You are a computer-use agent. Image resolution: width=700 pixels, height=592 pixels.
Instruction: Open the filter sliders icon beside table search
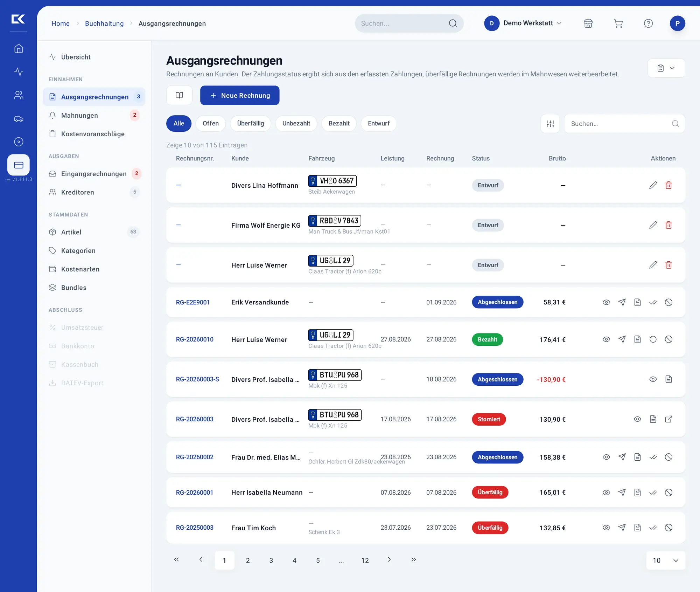click(550, 124)
